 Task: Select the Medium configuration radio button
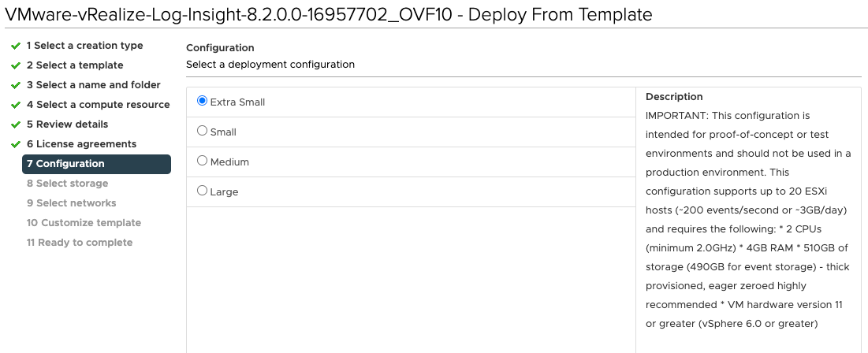pos(202,161)
